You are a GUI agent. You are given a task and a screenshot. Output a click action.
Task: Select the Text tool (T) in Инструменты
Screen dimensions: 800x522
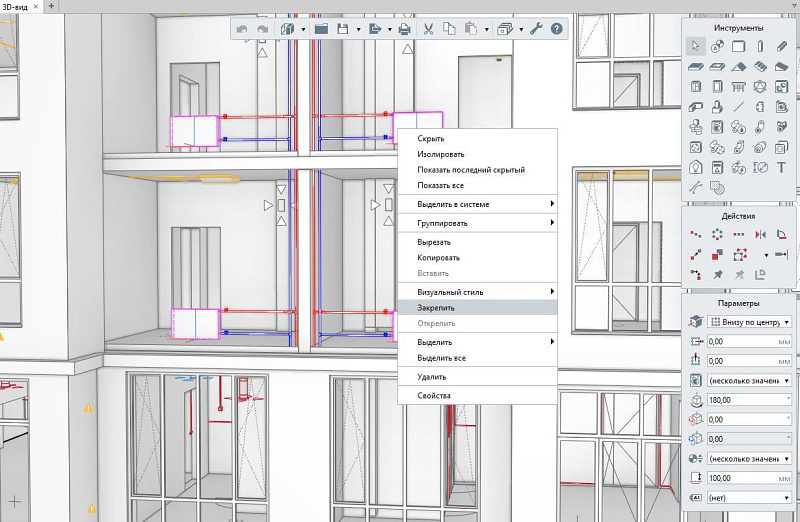click(781, 166)
